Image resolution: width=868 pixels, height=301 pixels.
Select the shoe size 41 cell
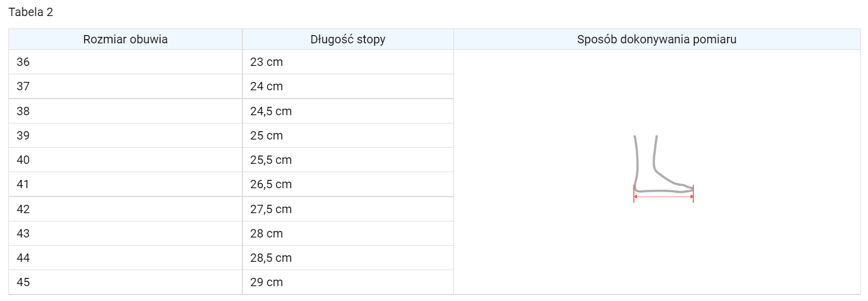pos(23,185)
